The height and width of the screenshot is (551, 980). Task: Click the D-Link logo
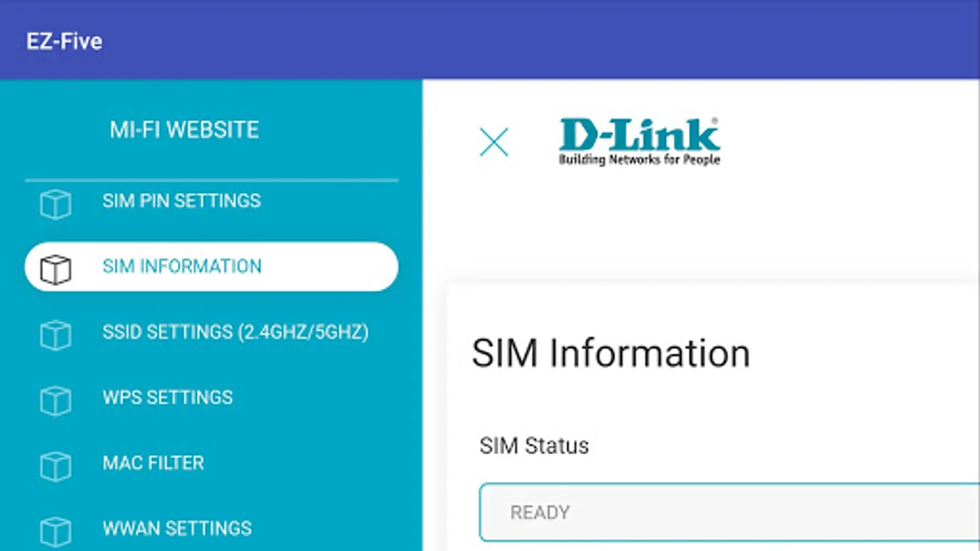coord(639,141)
